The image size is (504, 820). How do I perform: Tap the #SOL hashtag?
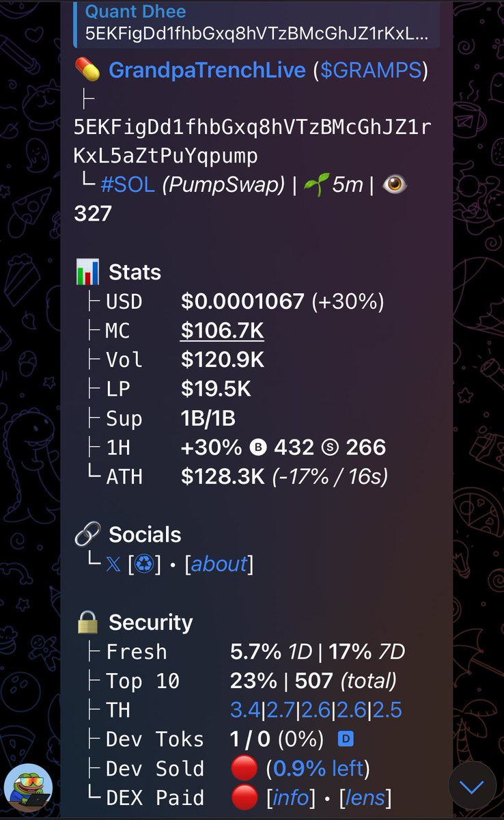pos(128,184)
